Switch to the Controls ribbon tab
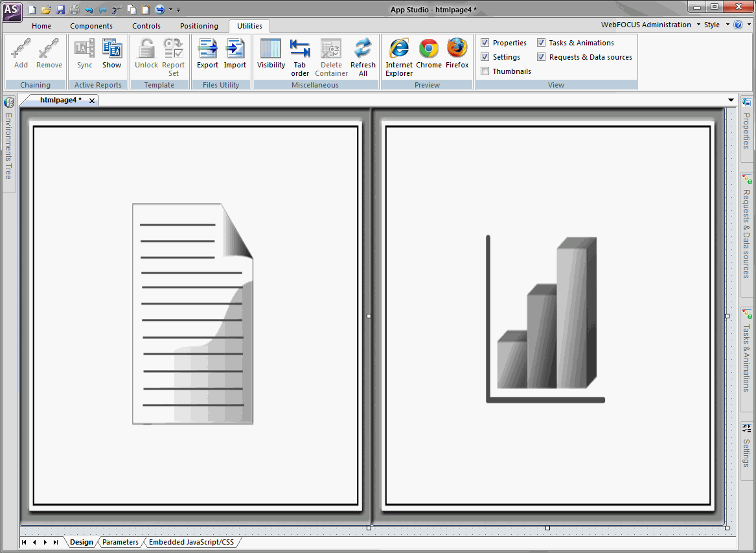756x553 pixels. [146, 26]
